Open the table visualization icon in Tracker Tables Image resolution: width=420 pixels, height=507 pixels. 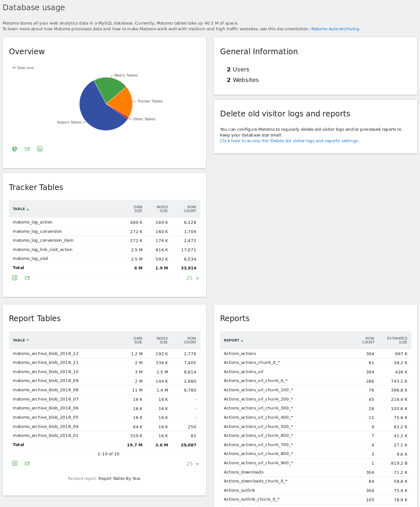pyautogui.click(x=15, y=278)
